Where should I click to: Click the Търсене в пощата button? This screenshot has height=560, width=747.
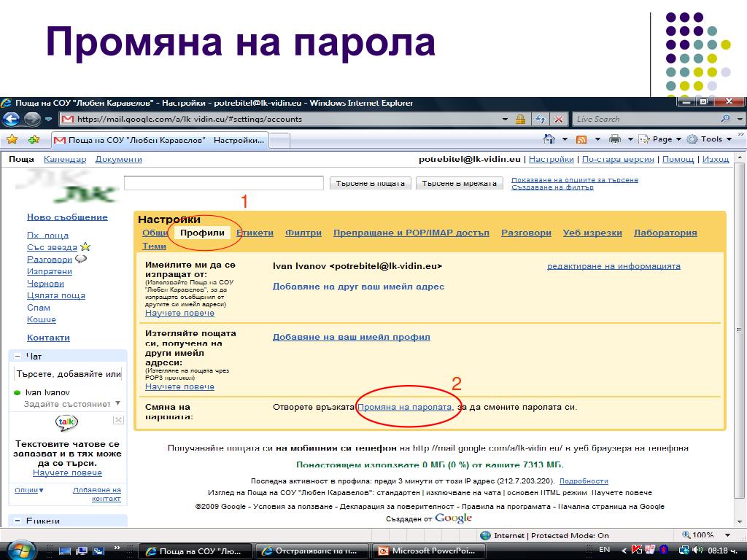click(x=370, y=183)
